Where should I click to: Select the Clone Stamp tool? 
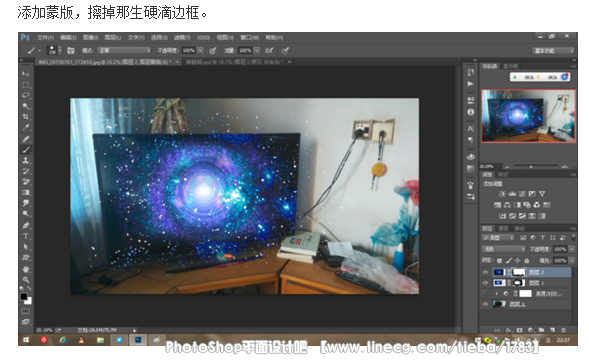(x=26, y=160)
